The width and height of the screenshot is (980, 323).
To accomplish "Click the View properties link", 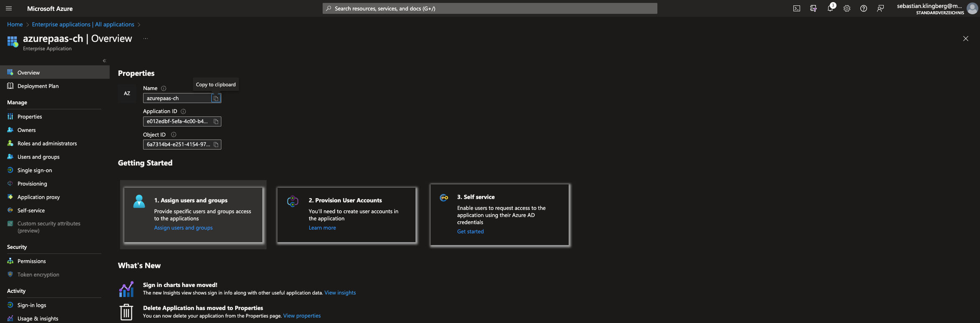I will pos(302,316).
